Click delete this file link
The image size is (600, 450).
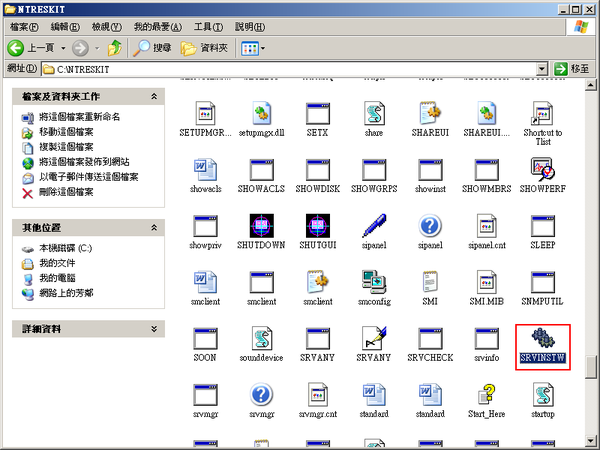[x=66, y=192]
